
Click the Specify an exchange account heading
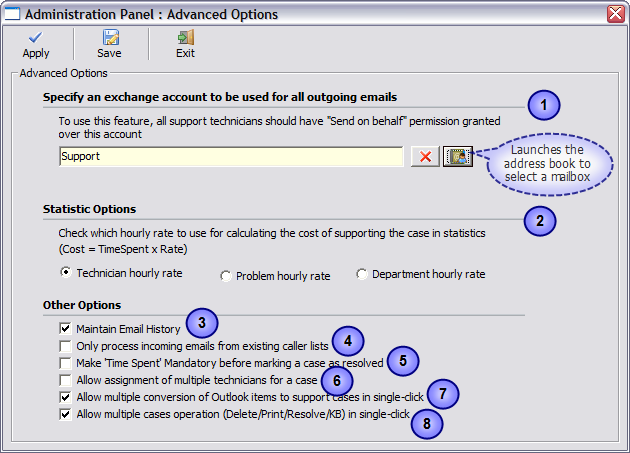pyautogui.click(x=220, y=97)
